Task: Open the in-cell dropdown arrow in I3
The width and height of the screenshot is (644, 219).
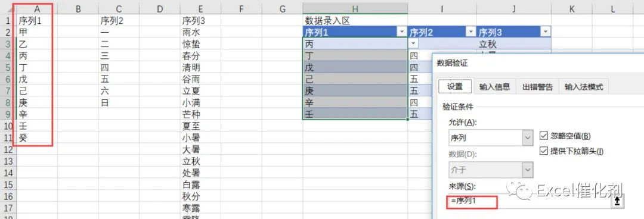Action: [413, 44]
